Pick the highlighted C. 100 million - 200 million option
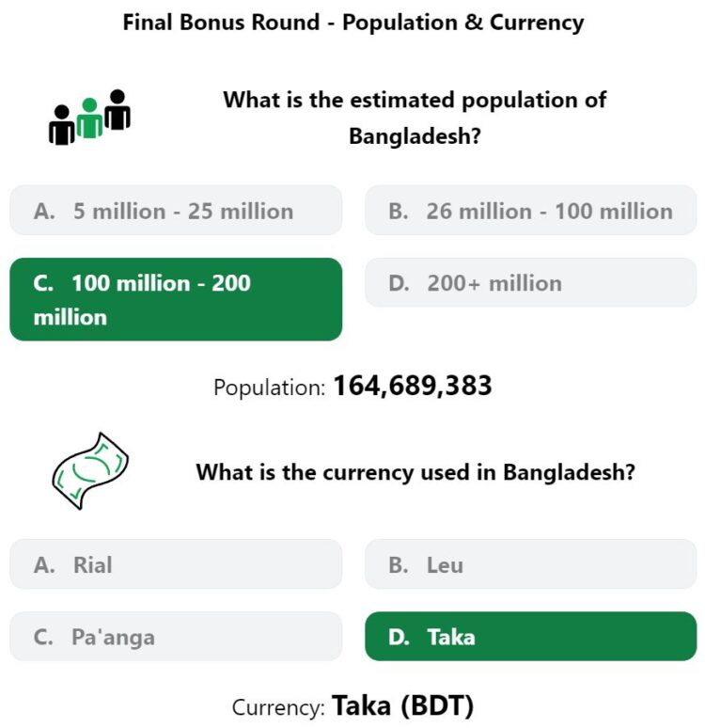This screenshot has height=728, width=705. point(176,299)
